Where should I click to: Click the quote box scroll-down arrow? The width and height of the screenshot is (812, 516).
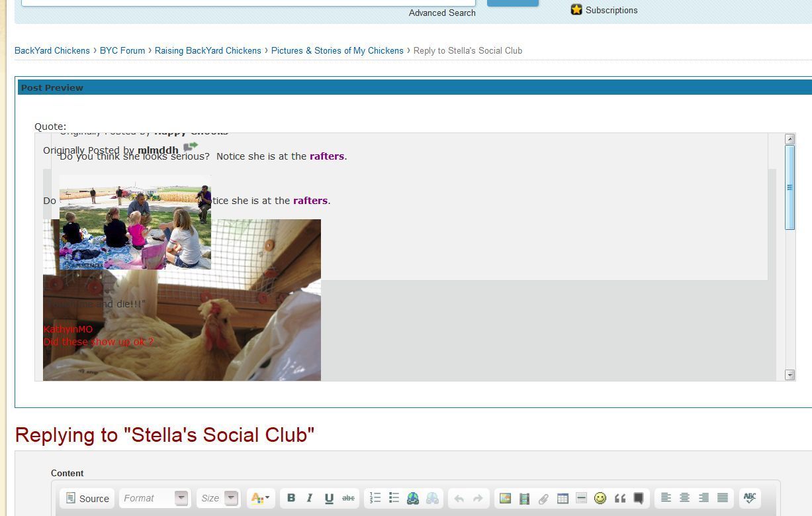coord(789,375)
